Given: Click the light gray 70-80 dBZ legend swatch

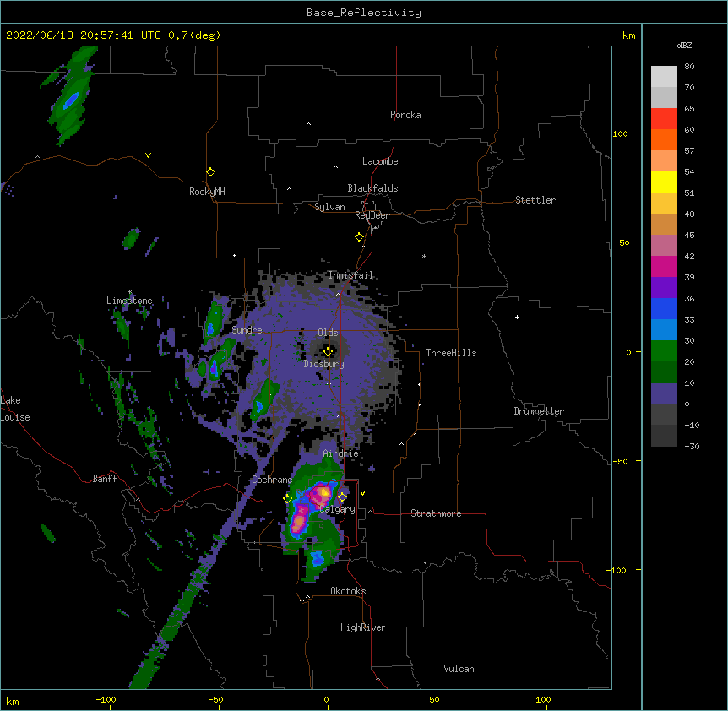Looking at the screenshot, I should pyautogui.click(x=664, y=77).
